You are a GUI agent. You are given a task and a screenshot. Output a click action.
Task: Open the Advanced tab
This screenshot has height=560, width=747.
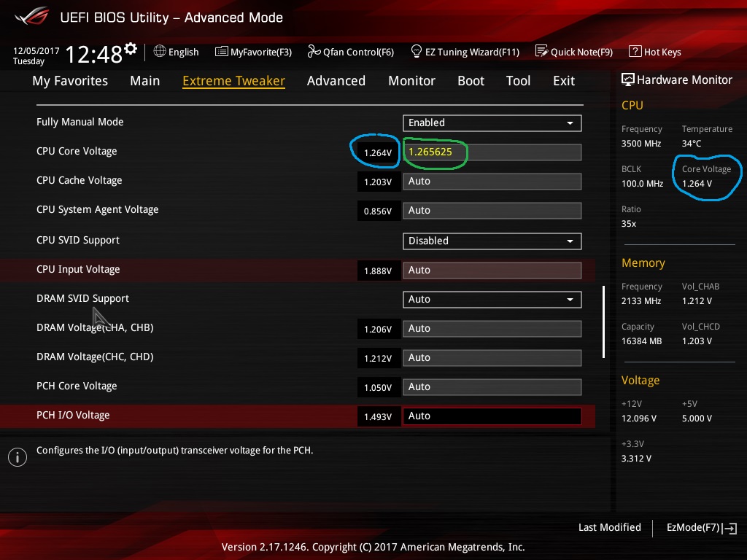(x=336, y=81)
